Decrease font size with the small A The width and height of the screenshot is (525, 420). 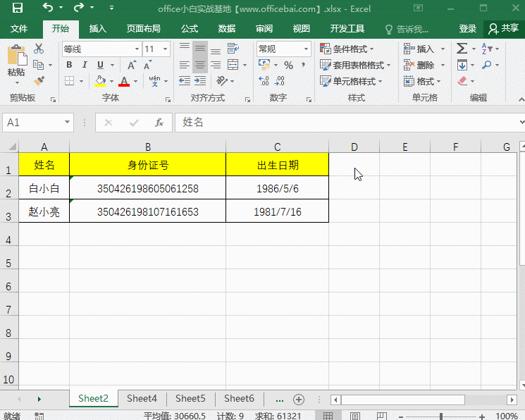pyautogui.click(x=147, y=65)
